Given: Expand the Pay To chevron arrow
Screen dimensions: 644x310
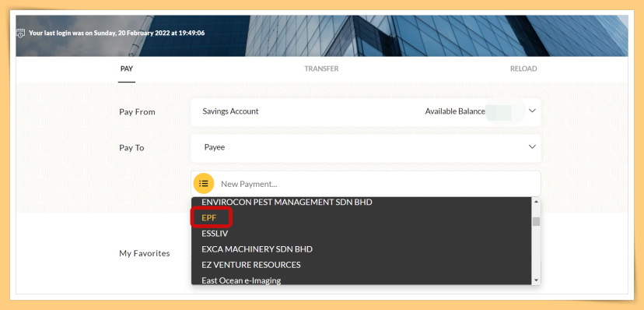Looking at the screenshot, I should 532,146.
